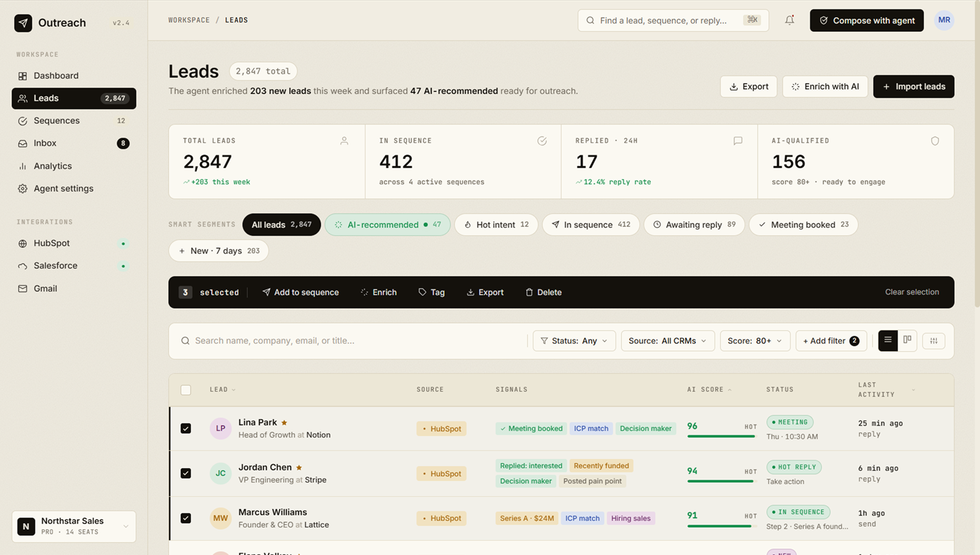
Task: Uncheck Lina Park's row checkbox
Action: [186, 428]
